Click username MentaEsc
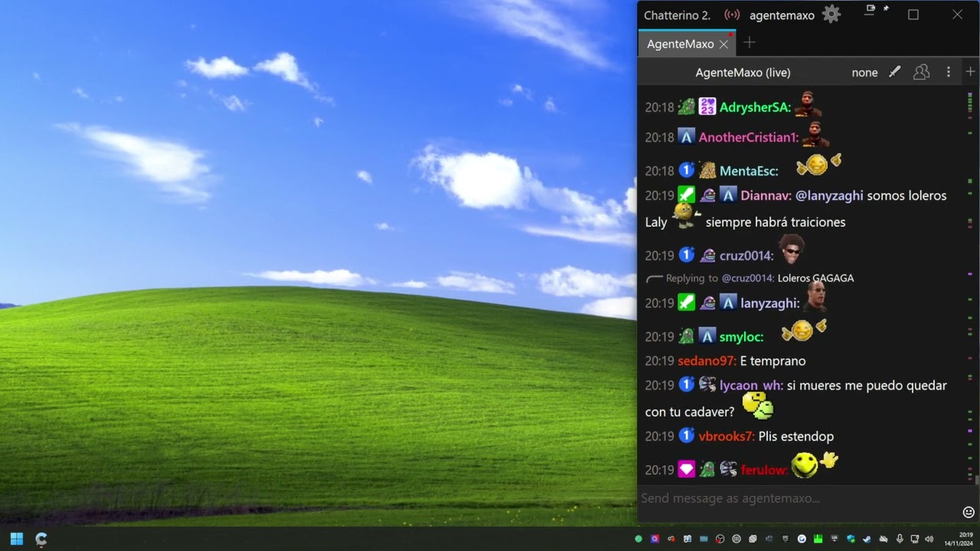This screenshot has width=980, height=551. tap(749, 171)
